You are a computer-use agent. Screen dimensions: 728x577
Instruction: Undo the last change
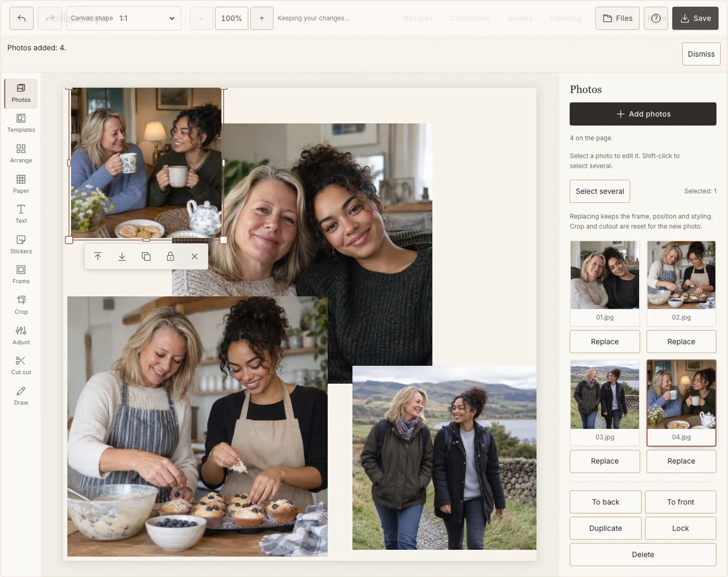[x=22, y=18]
